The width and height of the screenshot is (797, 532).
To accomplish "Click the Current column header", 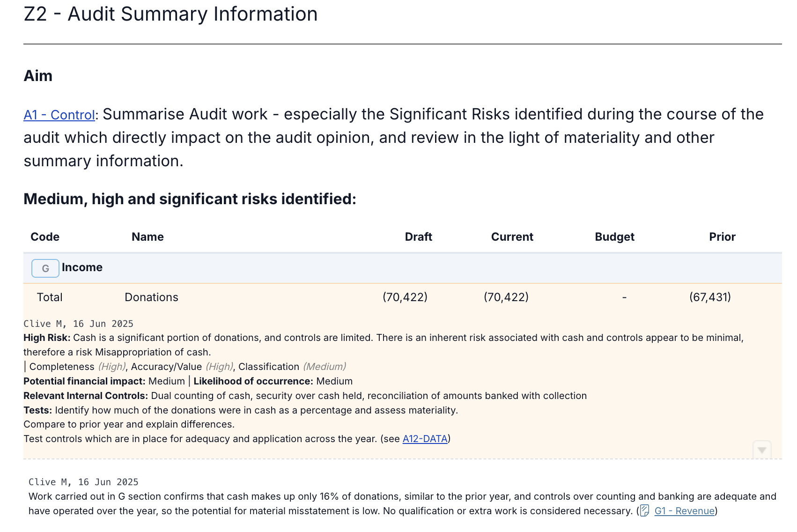I will pyautogui.click(x=512, y=237).
